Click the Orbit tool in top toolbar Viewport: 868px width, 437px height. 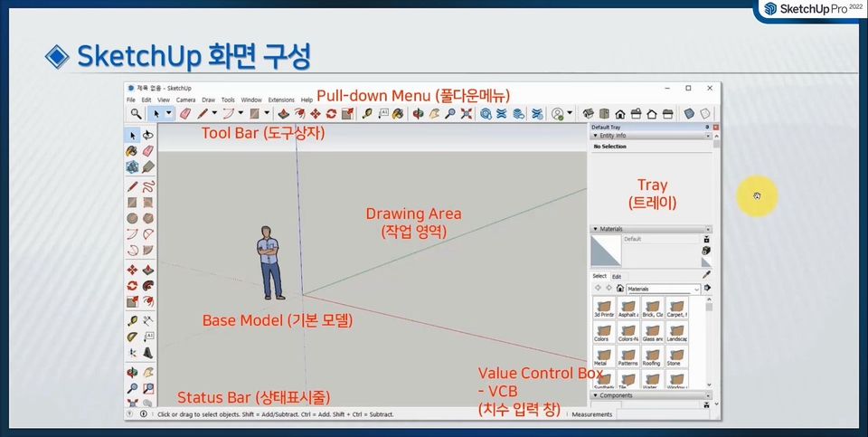pyautogui.click(x=419, y=113)
